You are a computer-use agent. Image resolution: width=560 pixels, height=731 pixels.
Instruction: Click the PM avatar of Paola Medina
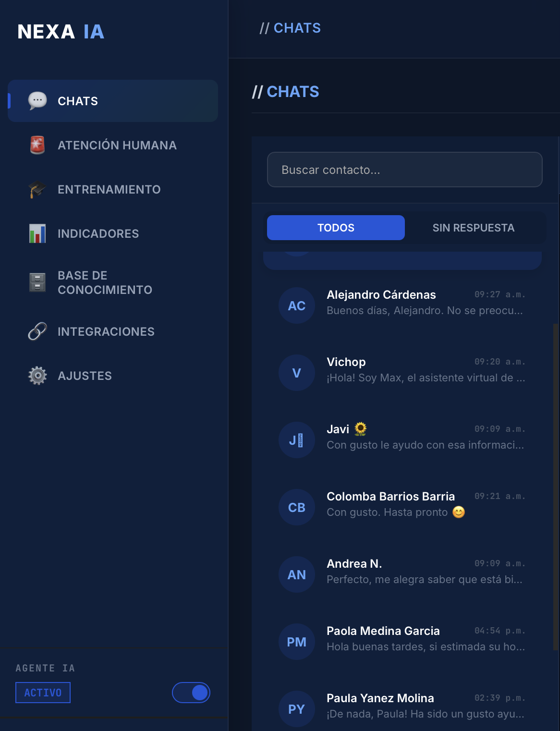(x=297, y=642)
